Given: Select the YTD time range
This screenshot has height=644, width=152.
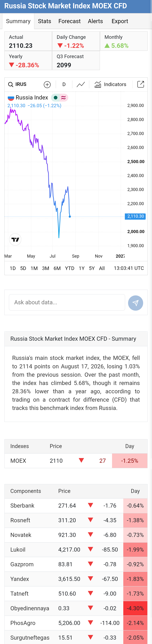Looking at the screenshot, I should 70,268.
